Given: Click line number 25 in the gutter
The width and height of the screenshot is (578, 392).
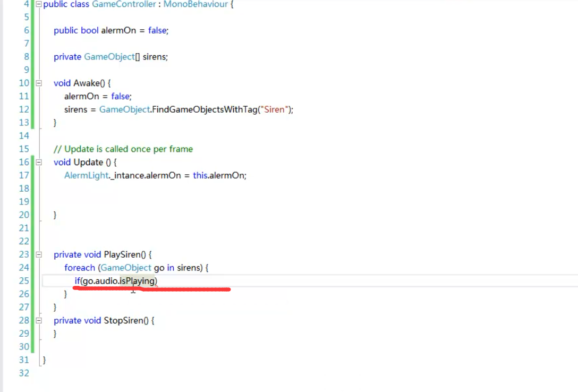Looking at the screenshot, I should (x=24, y=281).
